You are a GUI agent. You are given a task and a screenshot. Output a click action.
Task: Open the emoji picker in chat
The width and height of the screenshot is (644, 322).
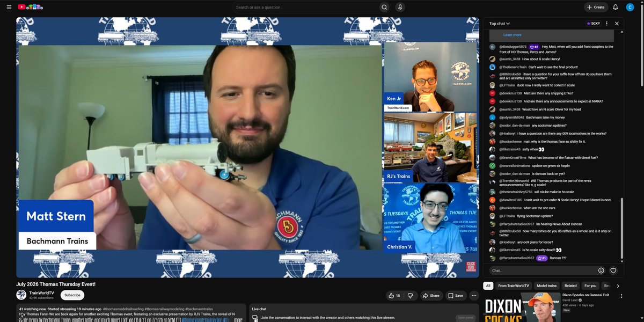click(x=601, y=270)
